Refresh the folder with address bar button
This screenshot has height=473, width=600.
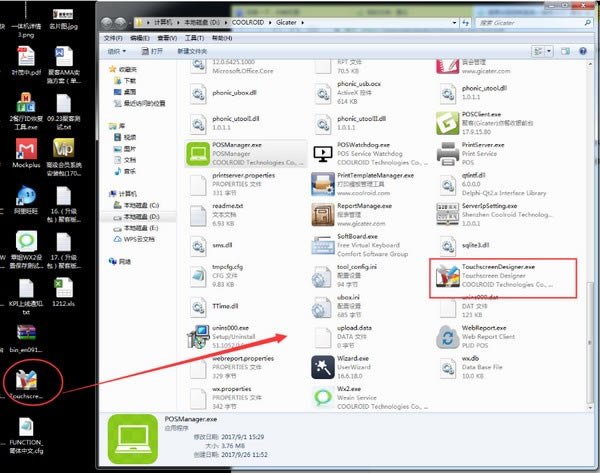[x=465, y=23]
